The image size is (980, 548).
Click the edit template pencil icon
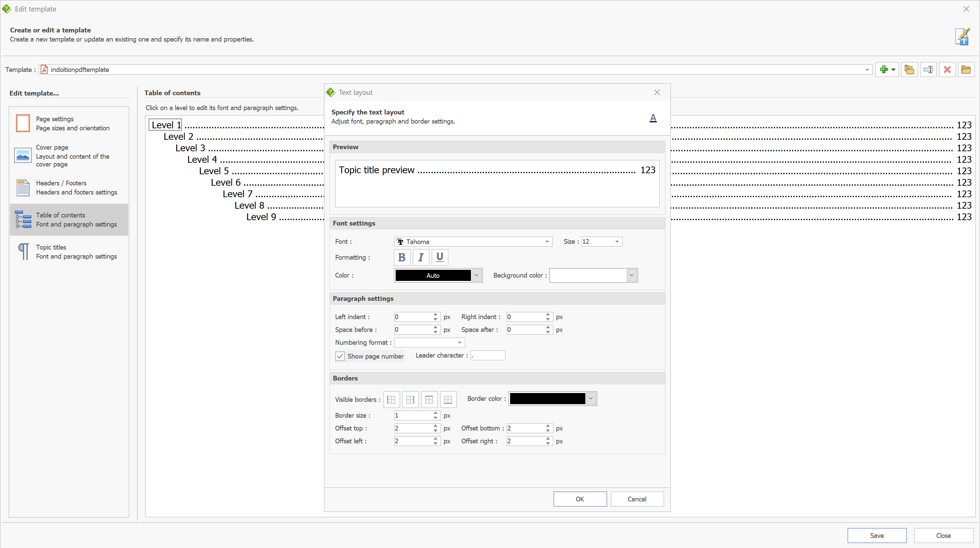coord(962,36)
